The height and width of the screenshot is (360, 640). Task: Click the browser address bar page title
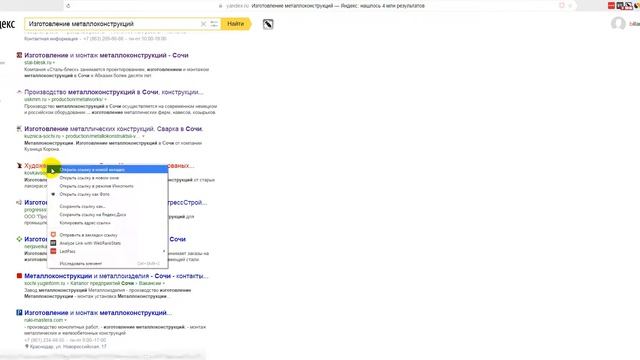[338, 6]
